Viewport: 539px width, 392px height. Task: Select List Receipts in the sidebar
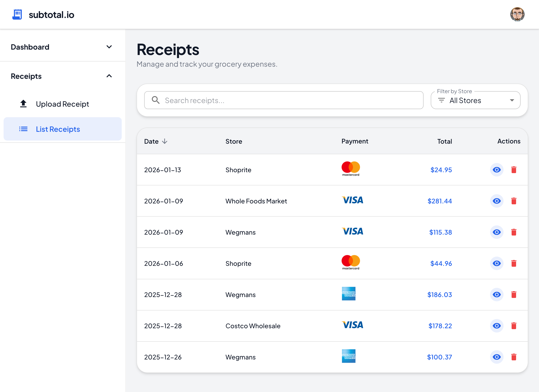(x=58, y=129)
